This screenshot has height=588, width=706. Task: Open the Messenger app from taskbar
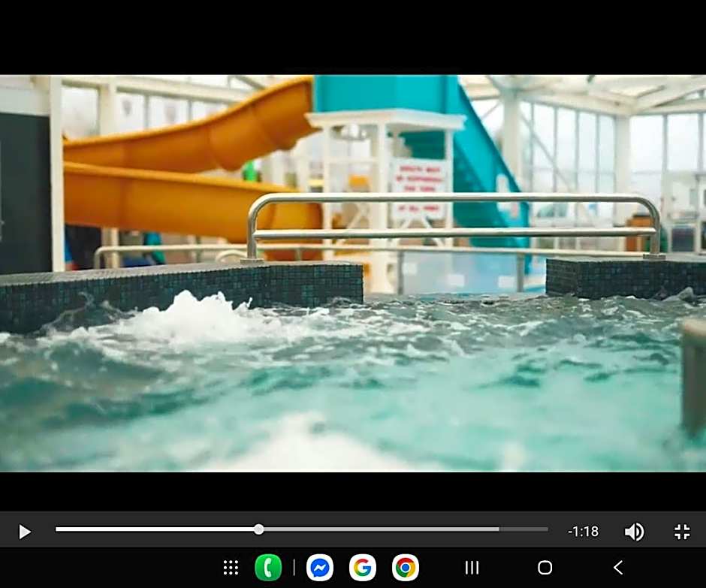click(x=320, y=568)
